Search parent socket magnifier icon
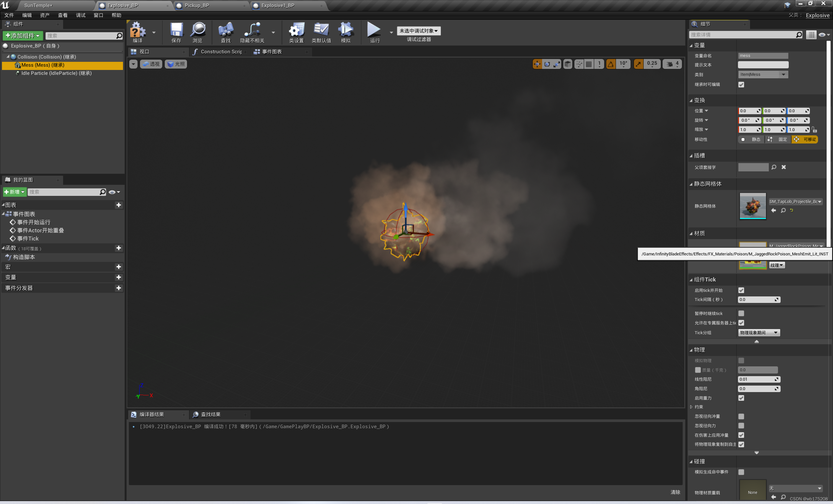Viewport: 833px width, 504px height. click(x=774, y=167)
